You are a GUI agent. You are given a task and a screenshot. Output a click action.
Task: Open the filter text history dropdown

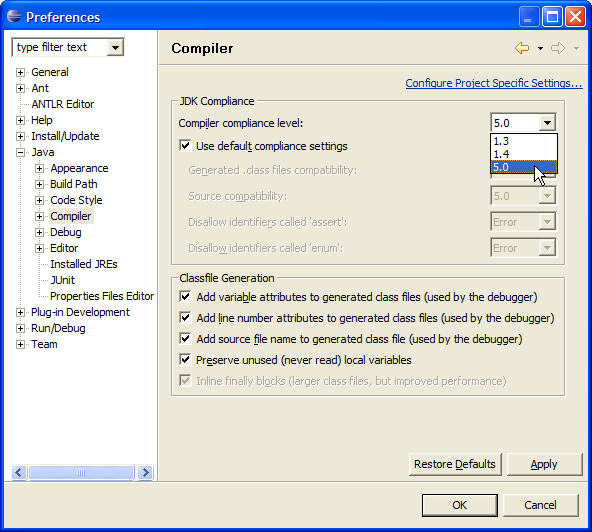coord(115,48)
